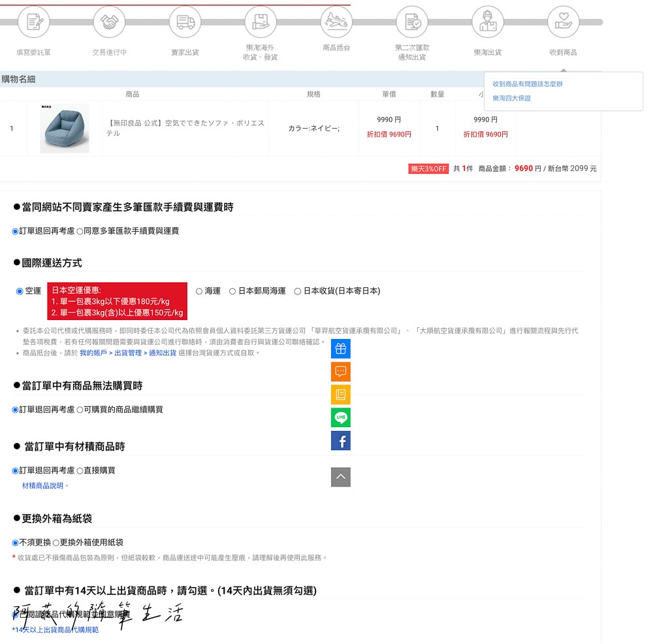Click the 折扣價 9690円 unit price text
Image resolution: width=653 pixels, height=644 pixels.
coord(389,134)
